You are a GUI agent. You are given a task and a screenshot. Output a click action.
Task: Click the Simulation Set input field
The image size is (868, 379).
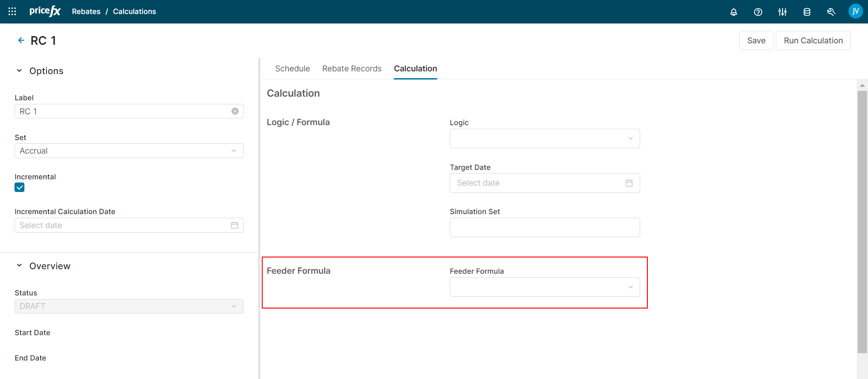[x=544, y=228]
